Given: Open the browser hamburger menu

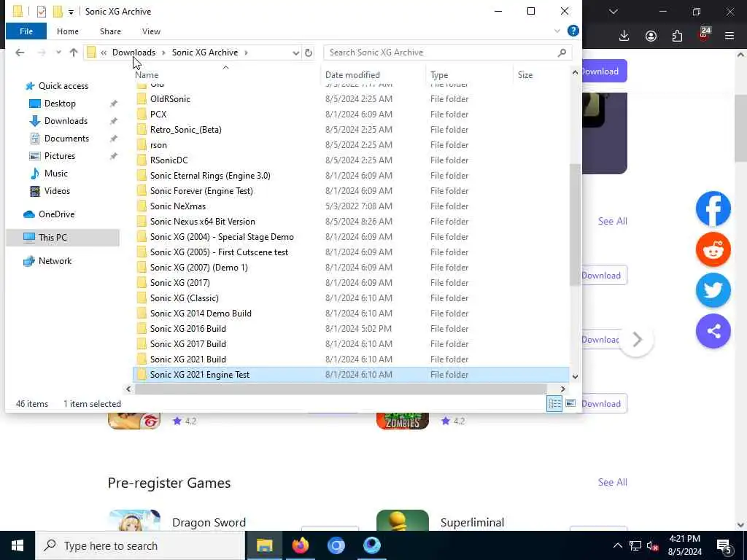Looking at the screenshot, I should [x=729, y=36].
